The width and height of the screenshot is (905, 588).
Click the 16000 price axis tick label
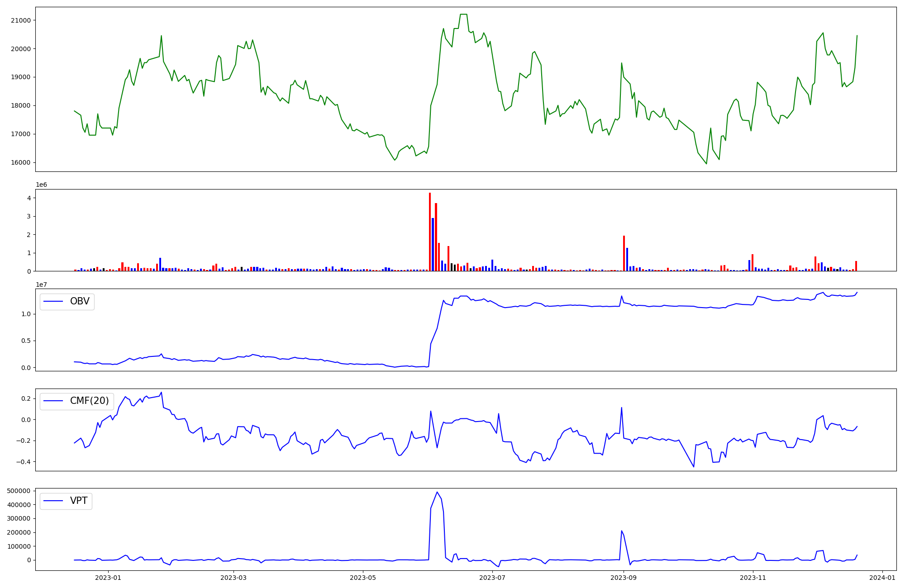point(20,162)
